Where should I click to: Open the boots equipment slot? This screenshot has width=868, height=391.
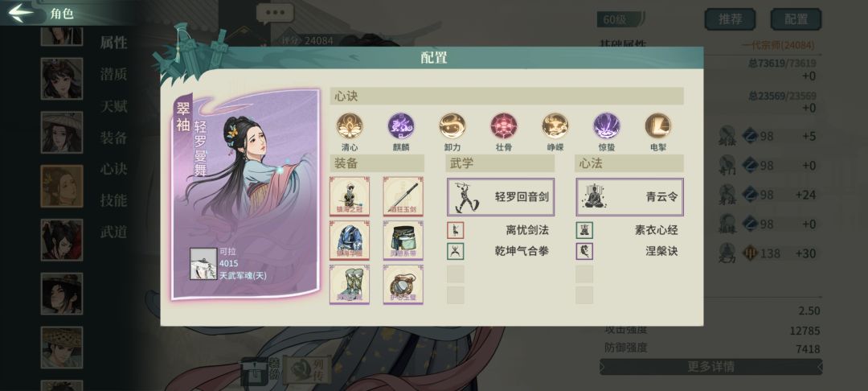point(350,284)
